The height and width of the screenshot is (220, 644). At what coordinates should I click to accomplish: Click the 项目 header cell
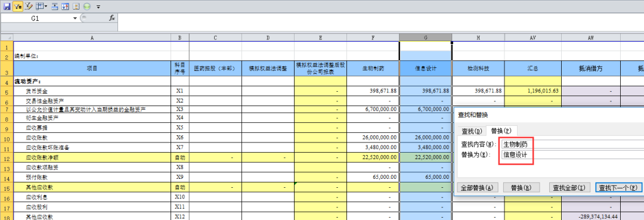click(x=92, y=69)
